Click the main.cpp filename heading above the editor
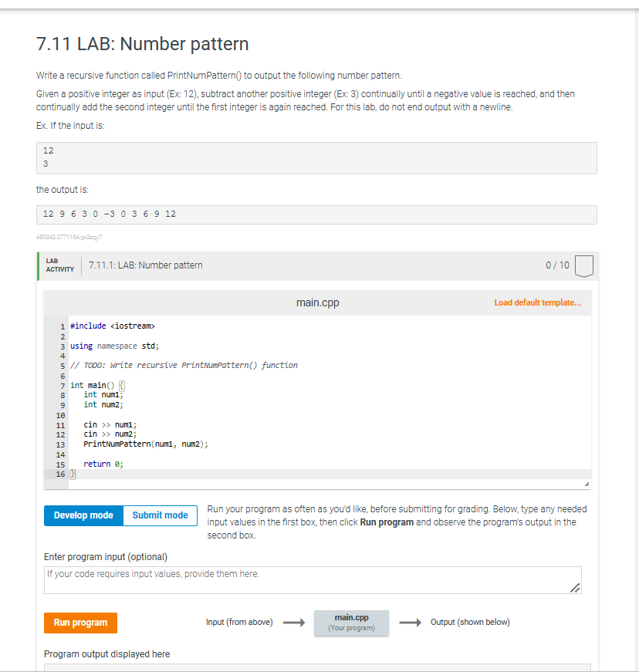 pos(317,302)
